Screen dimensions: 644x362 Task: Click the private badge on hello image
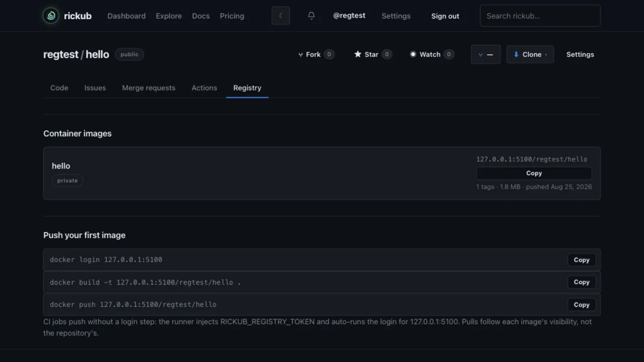pyautogui.click(x=67, y=180)
